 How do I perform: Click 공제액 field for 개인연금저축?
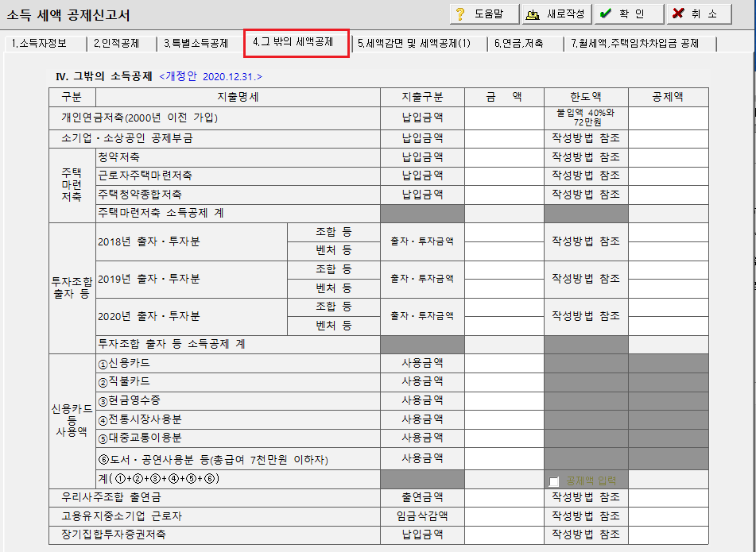click(x=669, y=118)
